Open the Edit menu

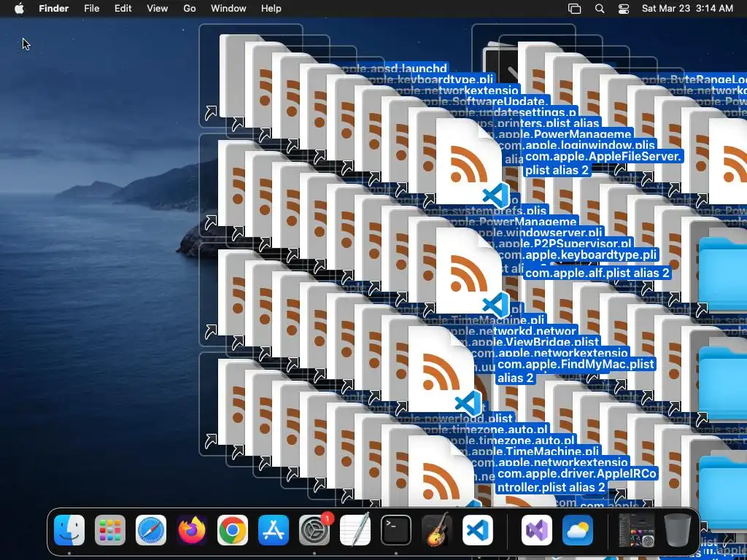123,8
